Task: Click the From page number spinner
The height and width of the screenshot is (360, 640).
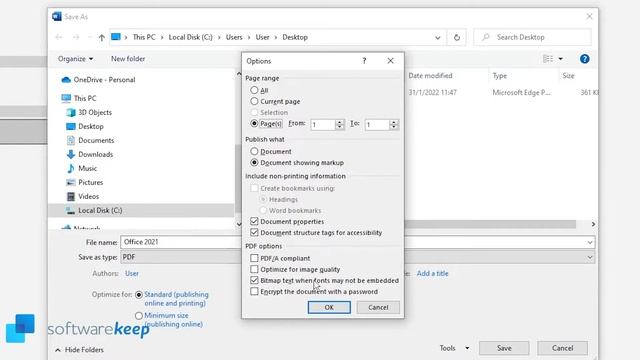Action: (340, 124)
